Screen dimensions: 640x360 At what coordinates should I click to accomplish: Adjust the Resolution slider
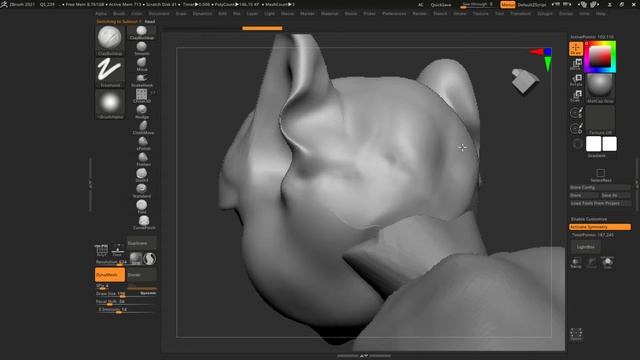tap(111, 262)
